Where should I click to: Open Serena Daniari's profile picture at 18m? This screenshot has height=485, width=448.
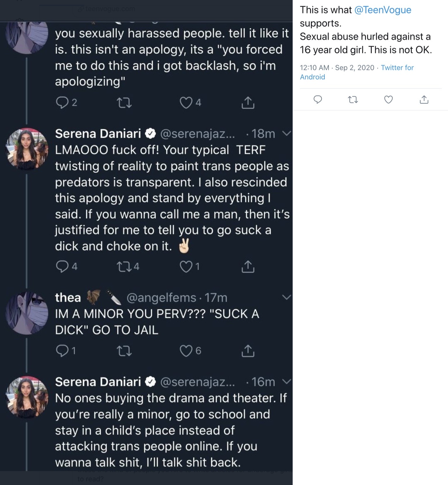[x=27, y=149]
